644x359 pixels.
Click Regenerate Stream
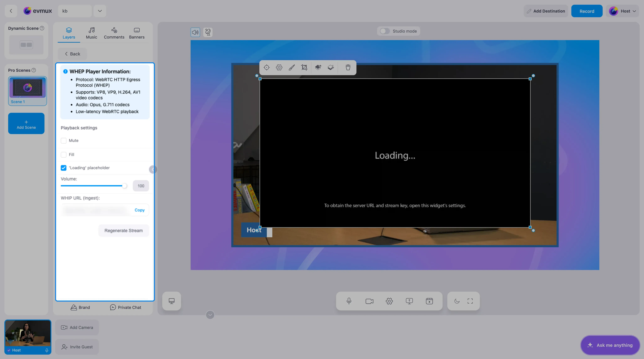(124, 231)
